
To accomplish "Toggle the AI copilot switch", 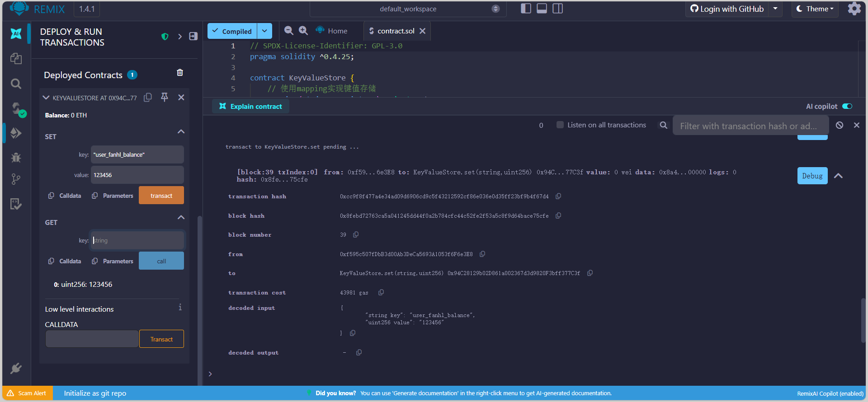I will pos(847,106).
